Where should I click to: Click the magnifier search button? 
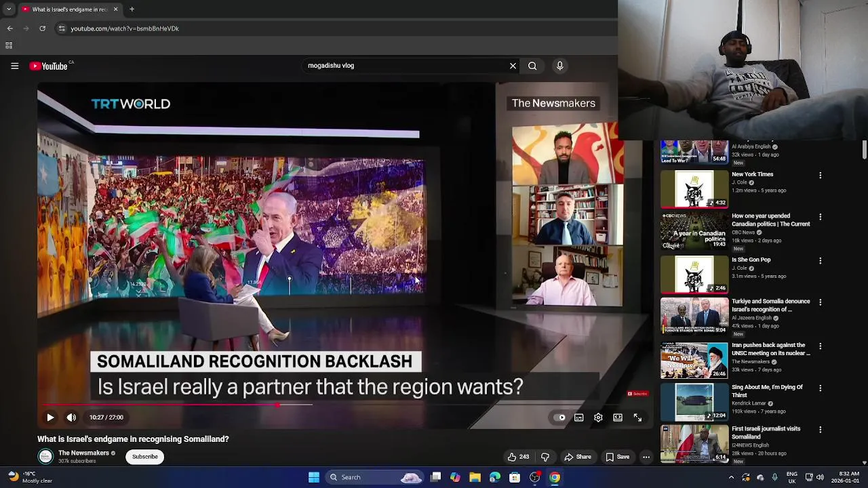coord(532,66)
